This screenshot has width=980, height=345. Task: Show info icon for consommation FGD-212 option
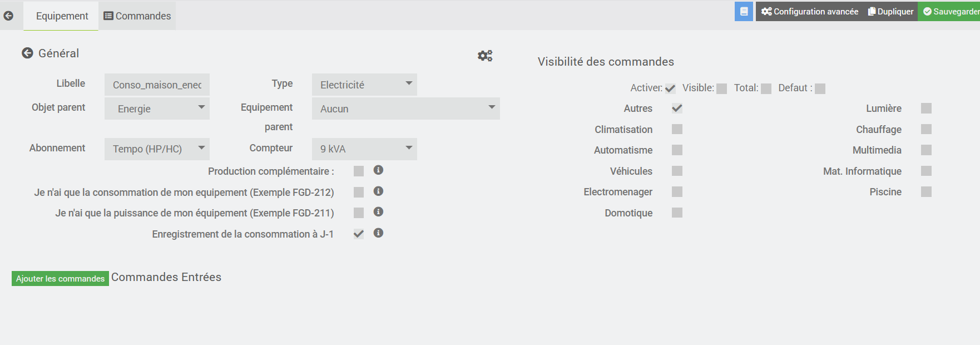(x=378, y=191)
